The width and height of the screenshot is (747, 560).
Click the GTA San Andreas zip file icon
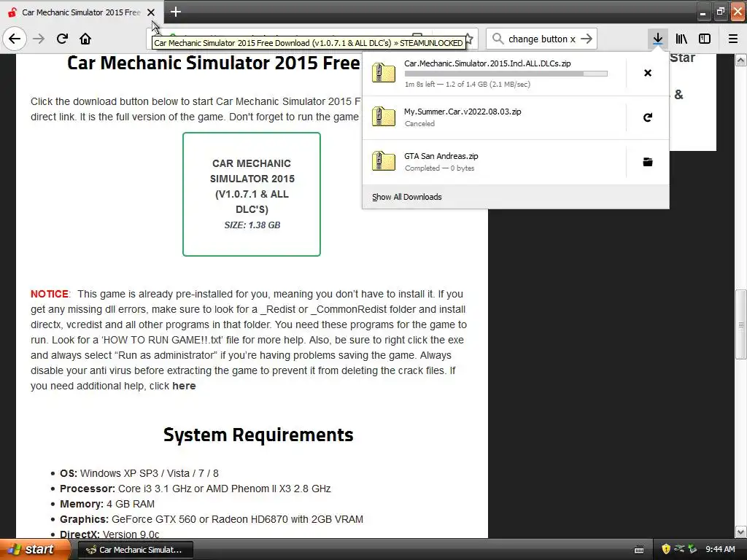384,161
